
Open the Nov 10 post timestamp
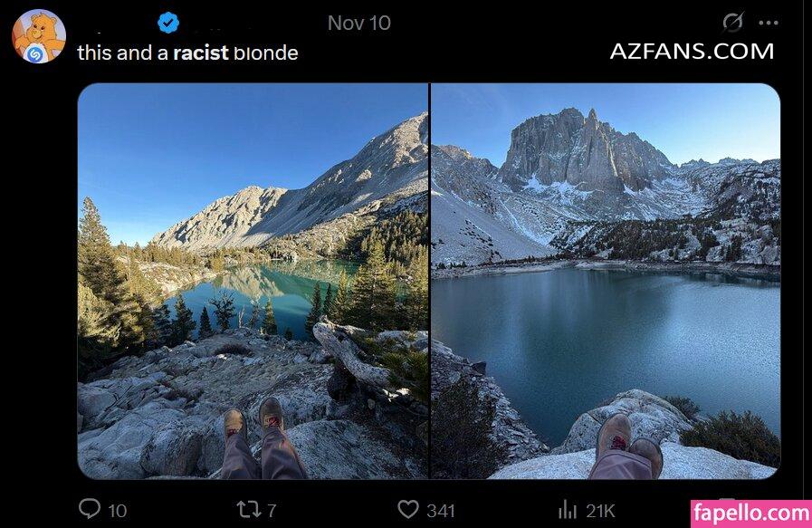pyautogui.click(x=358, y=23)
